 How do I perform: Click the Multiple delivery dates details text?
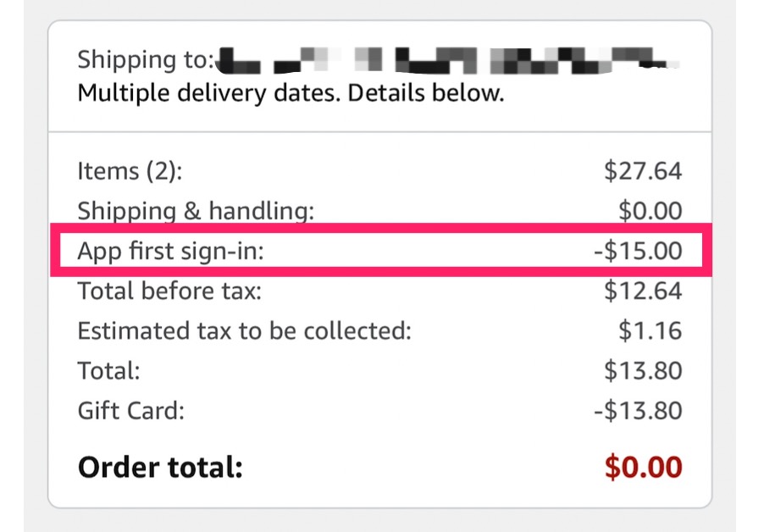291,92
